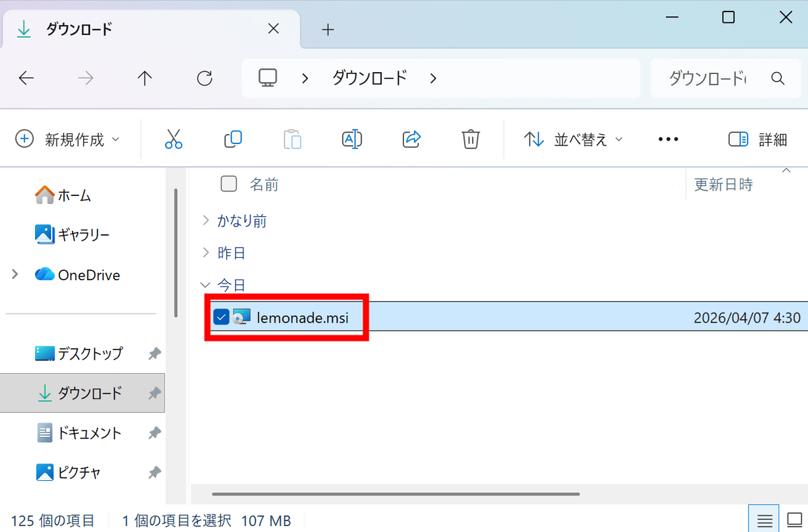The width and height of the screenshot is (808, 532).
Task: Open ピクチャ in the sidebar
Action: (x=68, y=472)
